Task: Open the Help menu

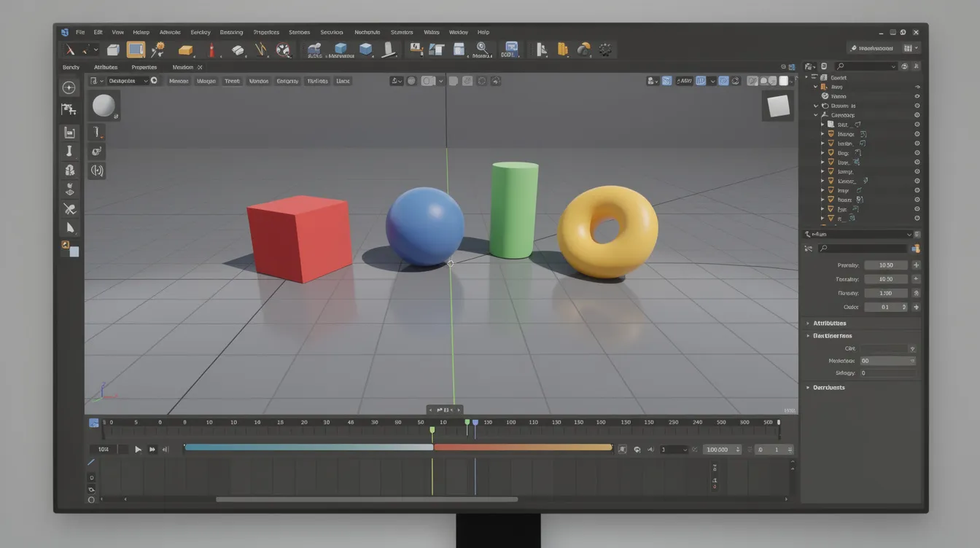Action: [483, 32]
